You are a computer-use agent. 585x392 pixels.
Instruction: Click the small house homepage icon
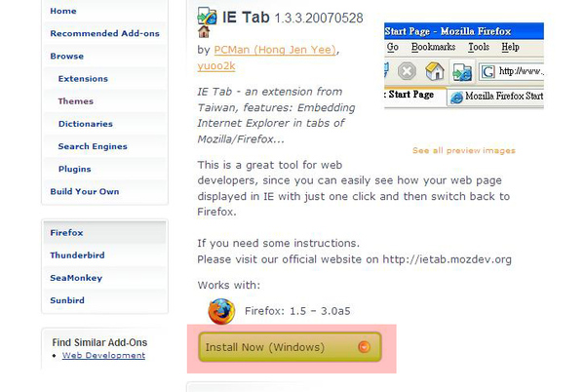204,32
